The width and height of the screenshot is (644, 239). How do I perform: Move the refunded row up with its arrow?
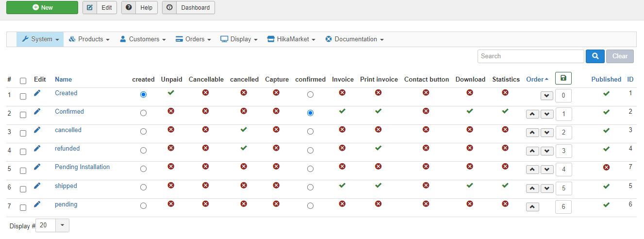(x=533, y=151)
